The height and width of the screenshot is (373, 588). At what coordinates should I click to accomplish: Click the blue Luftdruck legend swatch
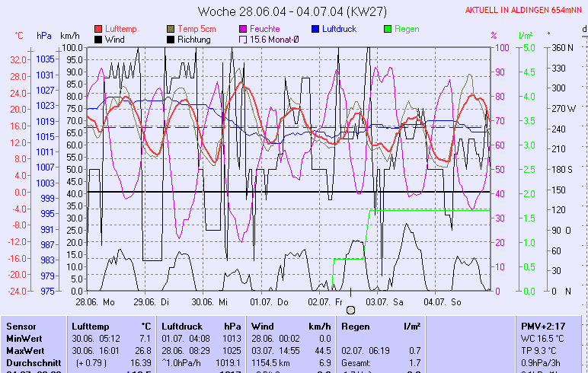[x=316, y=29]
